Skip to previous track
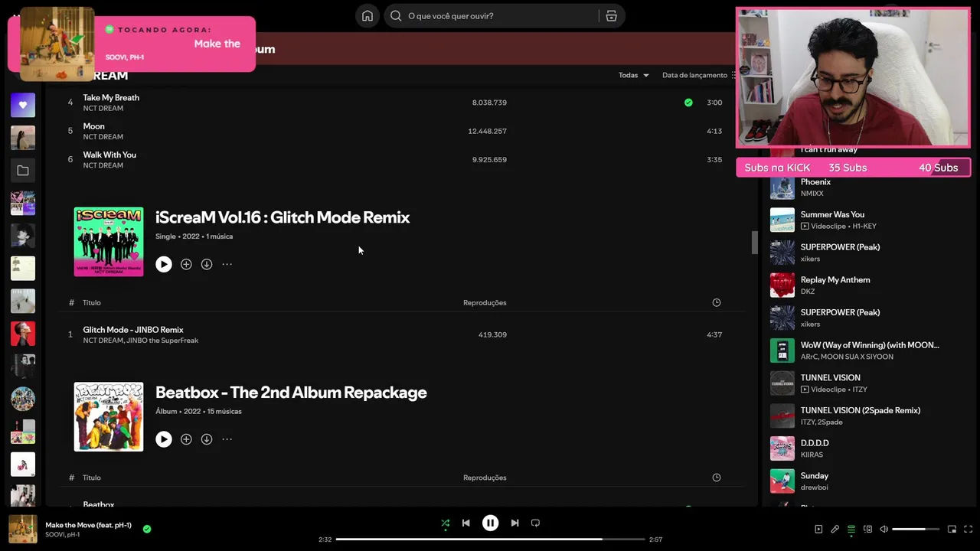This screenshot has width=980, height=551. (x=465, y=523)
